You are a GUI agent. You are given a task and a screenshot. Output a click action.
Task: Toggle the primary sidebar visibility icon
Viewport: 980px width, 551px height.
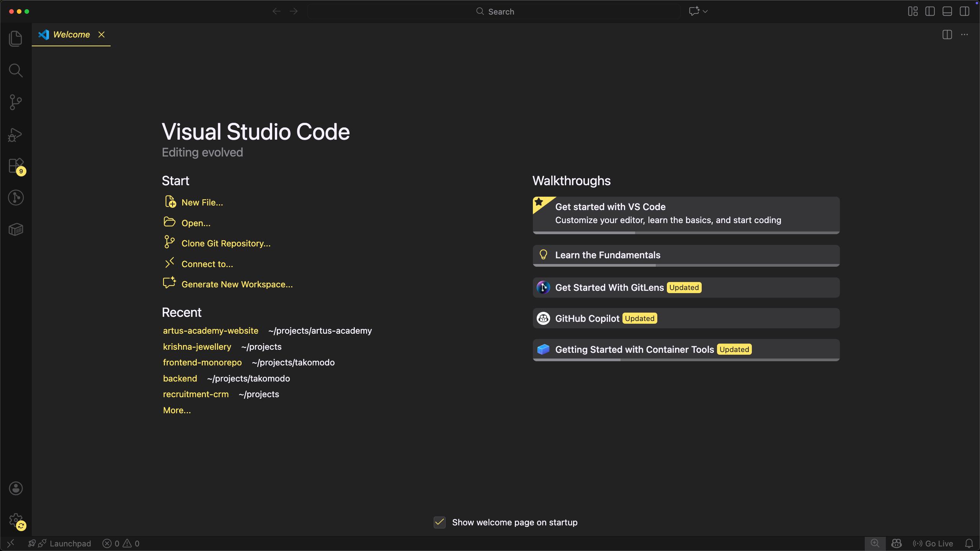pyautogui.click(x=930, y=11)
